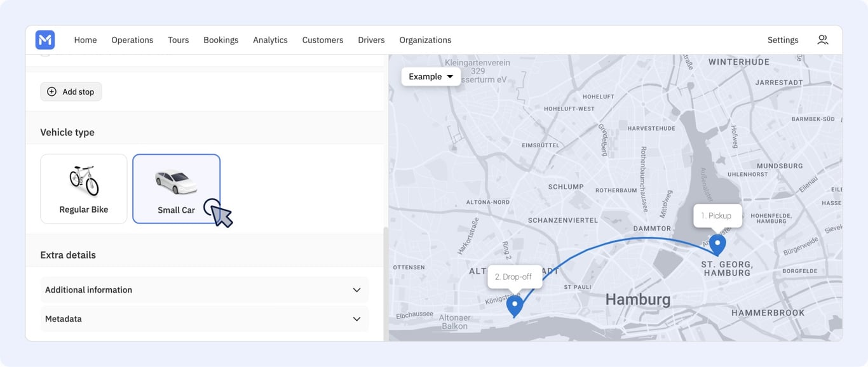This screenshot has height=367, width=868.
Task: Click the Vehicle type heading
Action: point(67,132)
